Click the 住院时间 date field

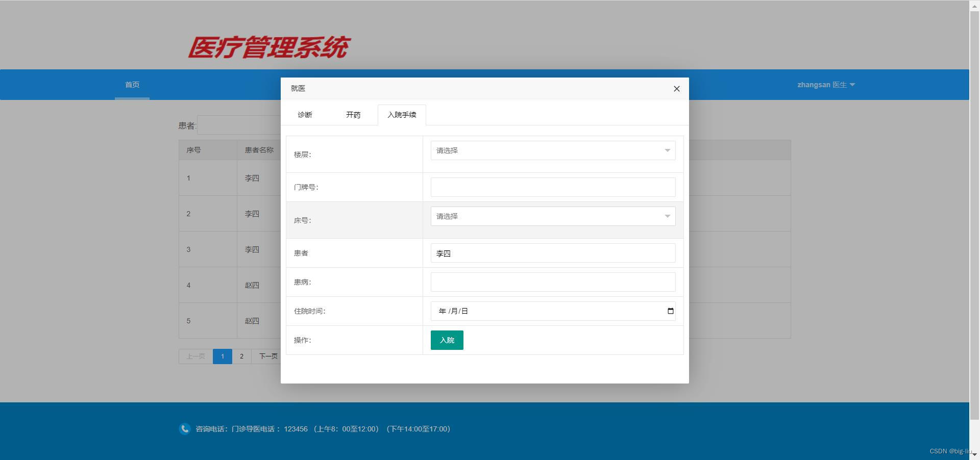click(553, 311)
